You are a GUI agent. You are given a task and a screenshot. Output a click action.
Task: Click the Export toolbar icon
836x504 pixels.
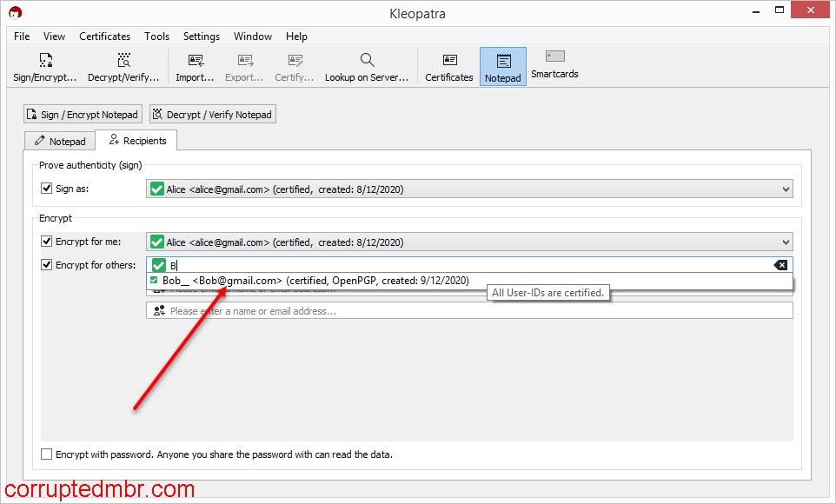243,65
